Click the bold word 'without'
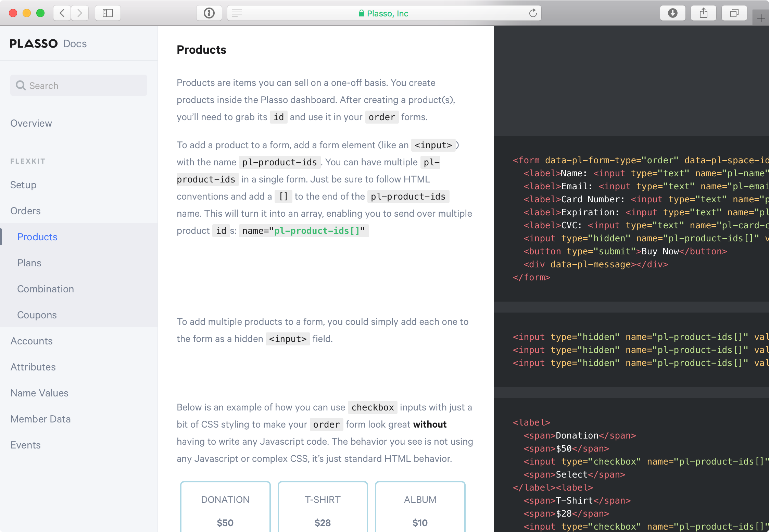This screenshot has width=769, height=532. click(430, 425)
